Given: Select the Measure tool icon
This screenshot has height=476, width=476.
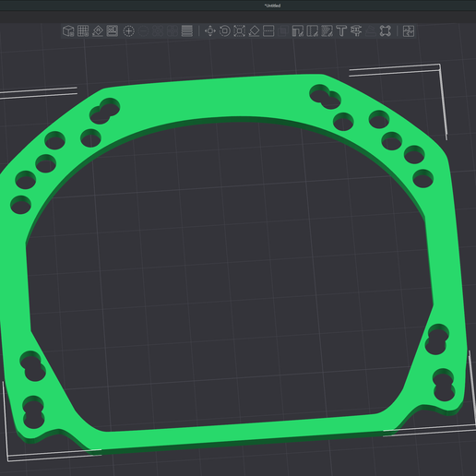Looking at the screenshot, I should [x=356, y=31].
